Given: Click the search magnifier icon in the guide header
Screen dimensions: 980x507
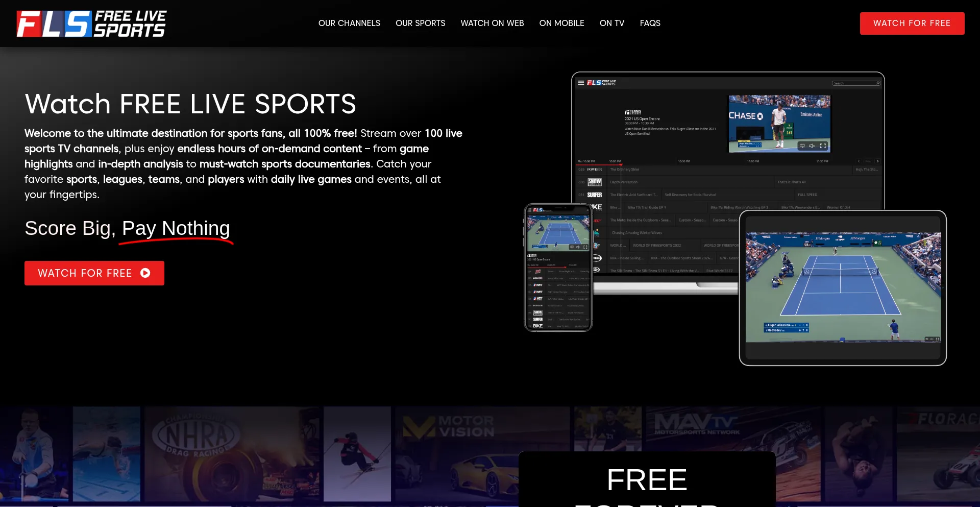Looking at the screenshot, I should [877, 83].
